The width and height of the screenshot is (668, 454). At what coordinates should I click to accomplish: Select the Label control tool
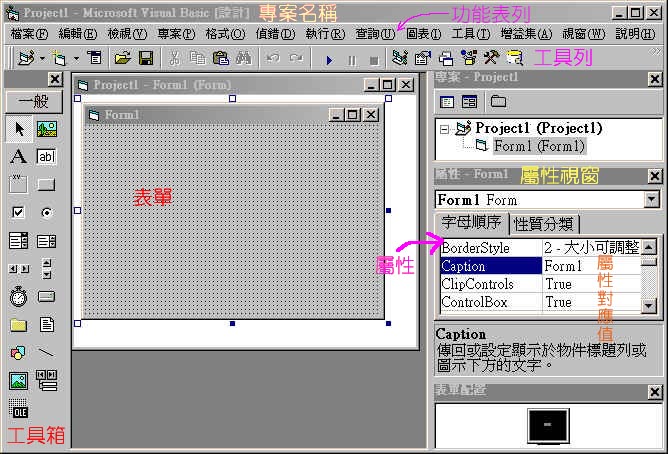18,156
